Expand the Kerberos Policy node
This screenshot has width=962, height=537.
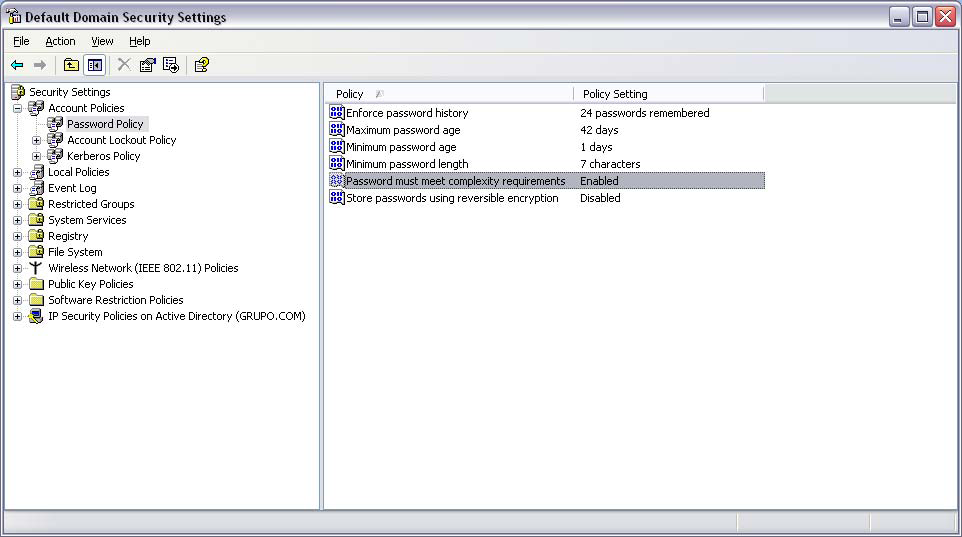pyautogui.click(x=36, y=156)
